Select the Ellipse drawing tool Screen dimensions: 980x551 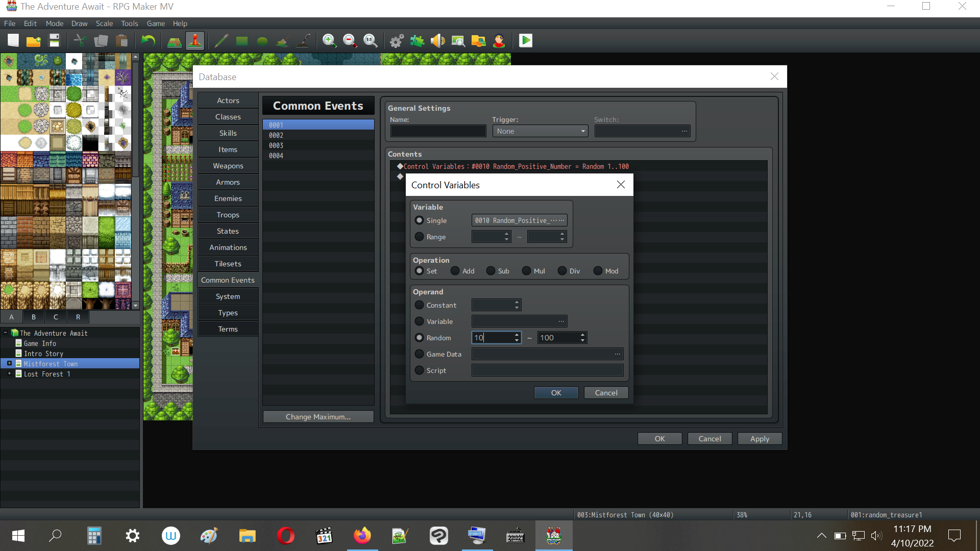tap(262, 41)
